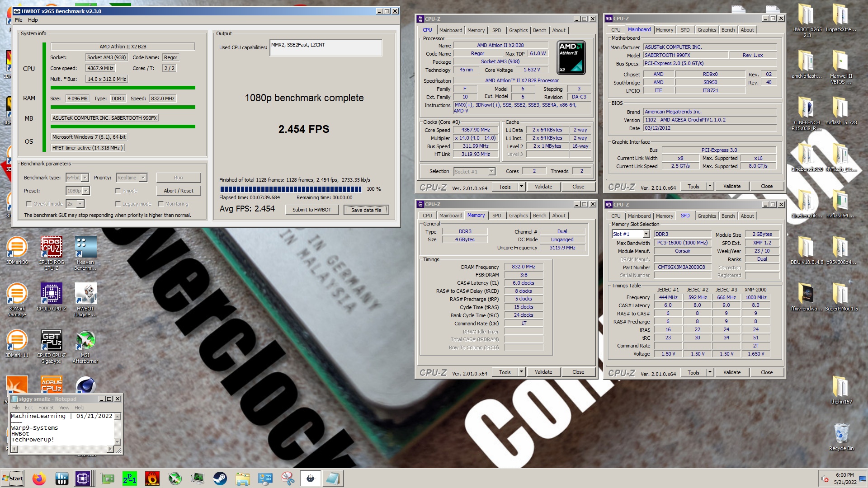The height and width of the screenshot is (488, 868).
Task: Switch to SPD tab in Memory window
Action: tap(496, 216)
